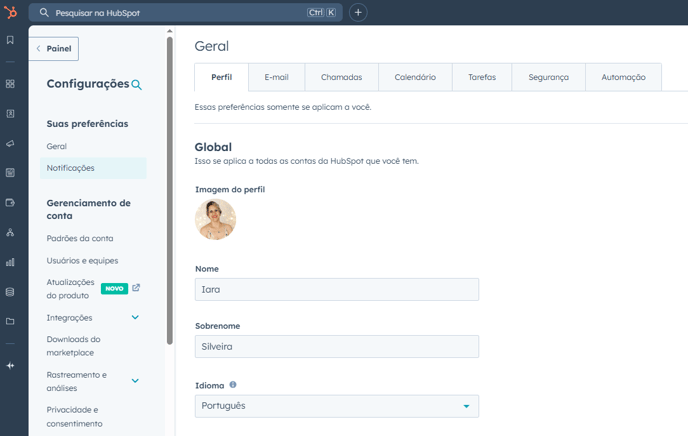688x436 pixels.
Task: Click the plus button beside search
Action: pos(358,12)
